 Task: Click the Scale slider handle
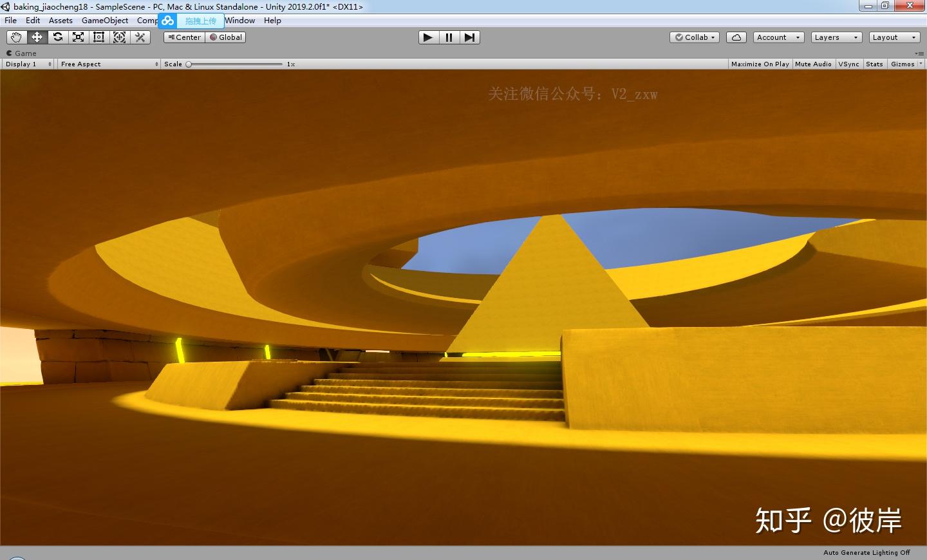point(189,64)
